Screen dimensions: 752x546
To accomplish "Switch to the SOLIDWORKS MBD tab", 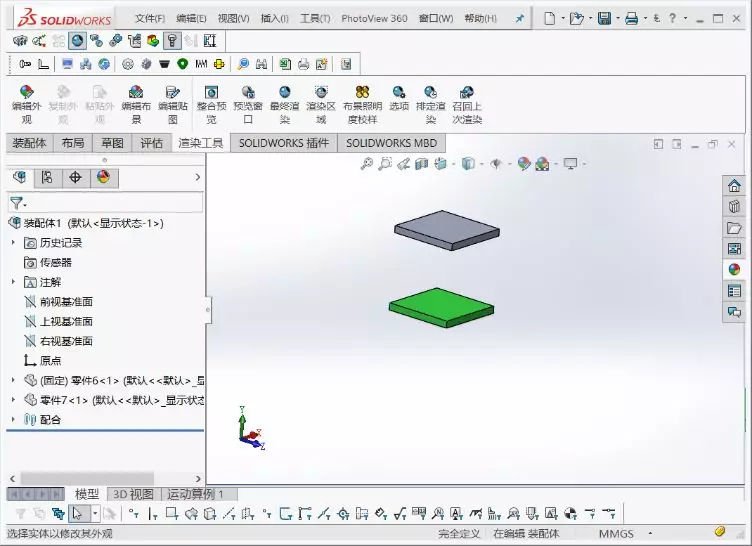I will [x=391, y=143].
